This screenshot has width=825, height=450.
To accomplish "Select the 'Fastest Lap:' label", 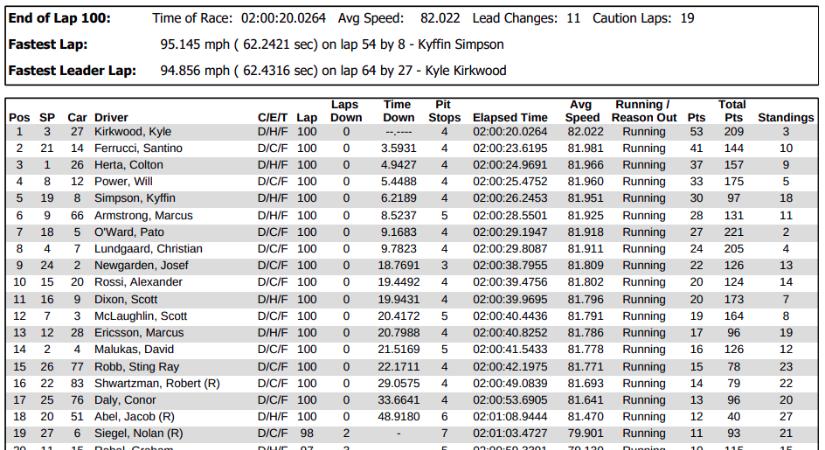I will [48, 44].
